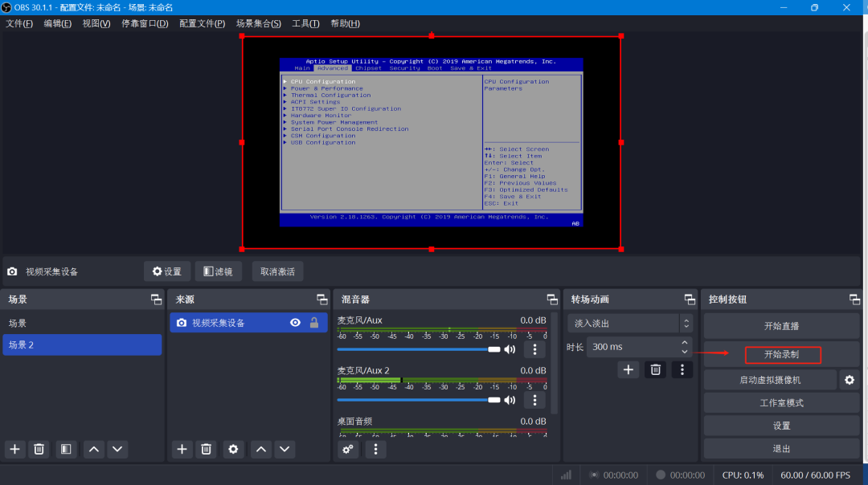Image resolution: width=868 pixels, height=485 pixels.
Task: Add a new source with the plus icon
Action: (182, 449)
